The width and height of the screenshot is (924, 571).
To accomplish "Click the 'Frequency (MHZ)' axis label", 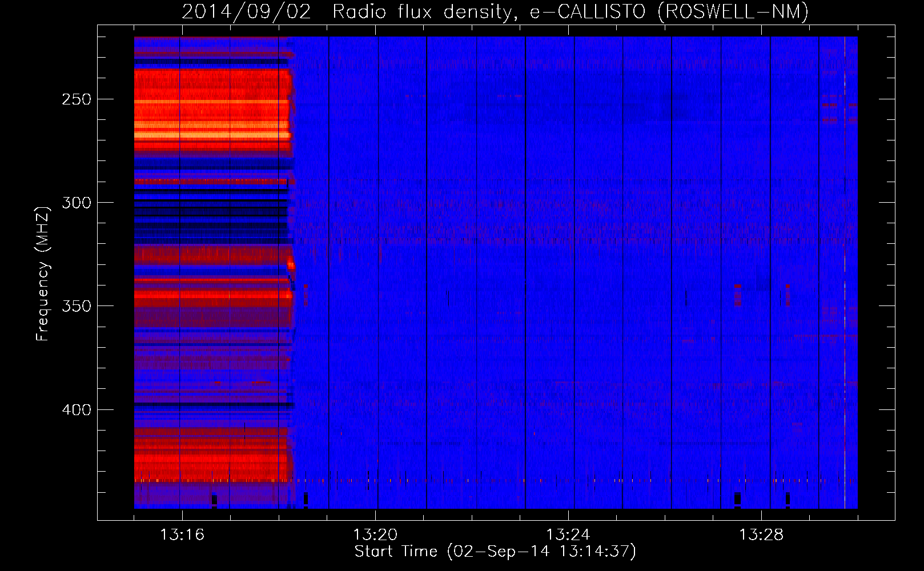I will point(43,274).
